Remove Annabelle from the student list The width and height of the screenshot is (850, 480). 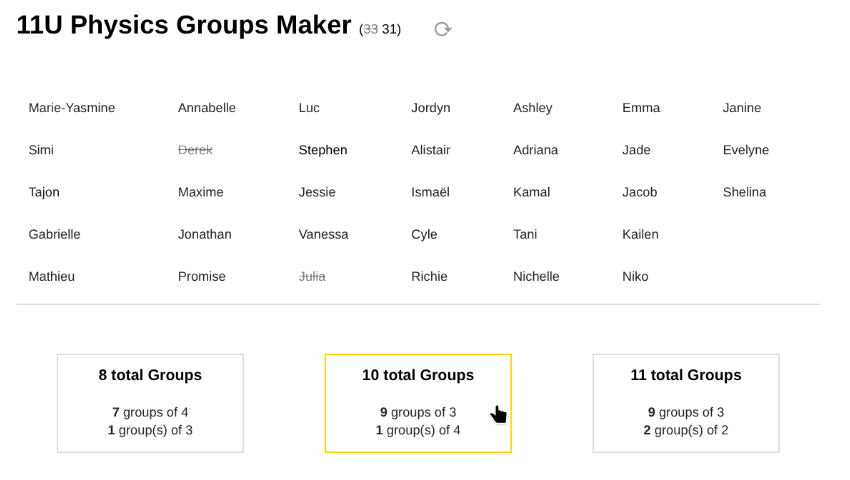pyautogui.click(x=207, y=108)
